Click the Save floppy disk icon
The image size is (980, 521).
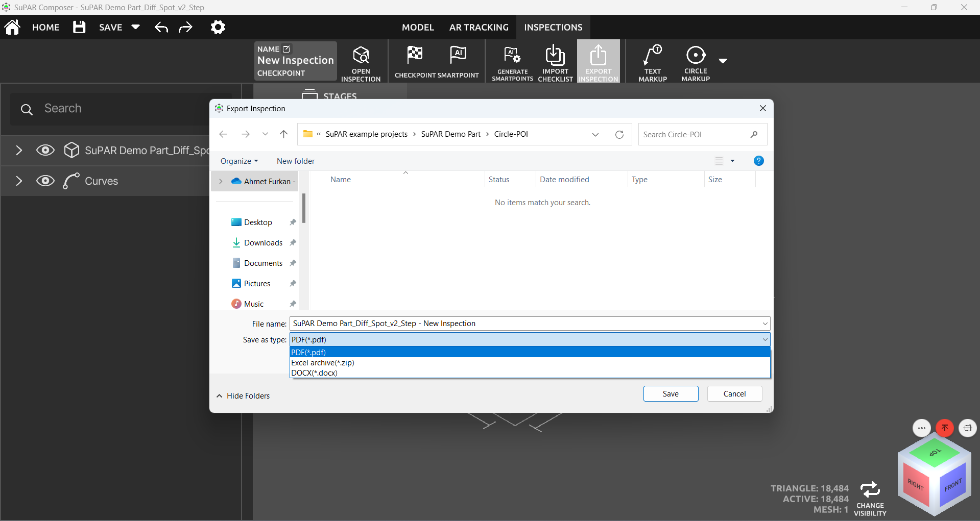(79, 27)
